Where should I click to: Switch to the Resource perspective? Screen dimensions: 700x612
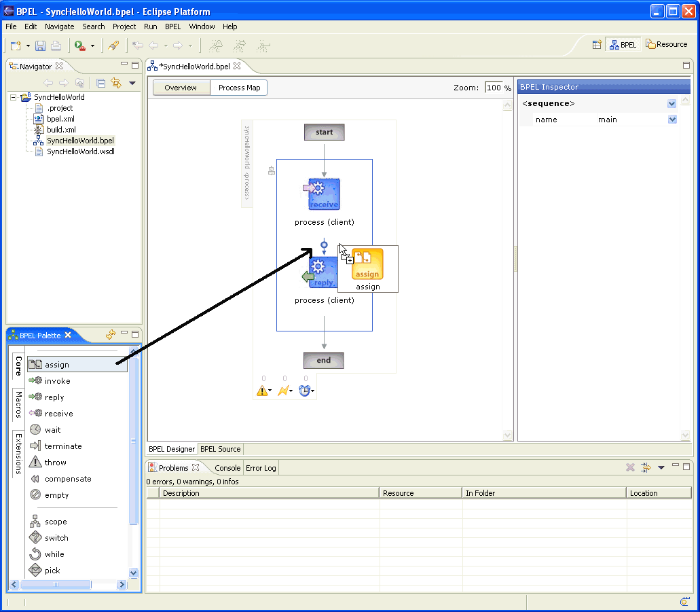[x=667, y=44]
